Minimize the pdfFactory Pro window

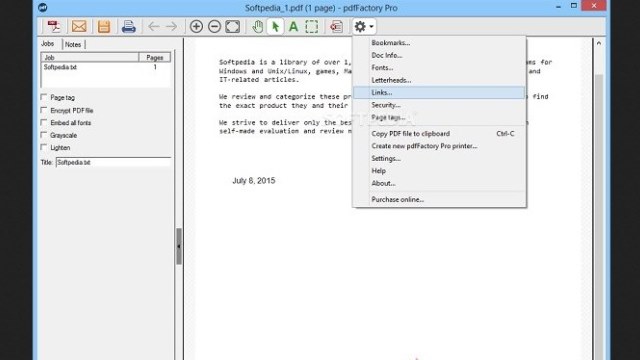click(x=558, y=7)
